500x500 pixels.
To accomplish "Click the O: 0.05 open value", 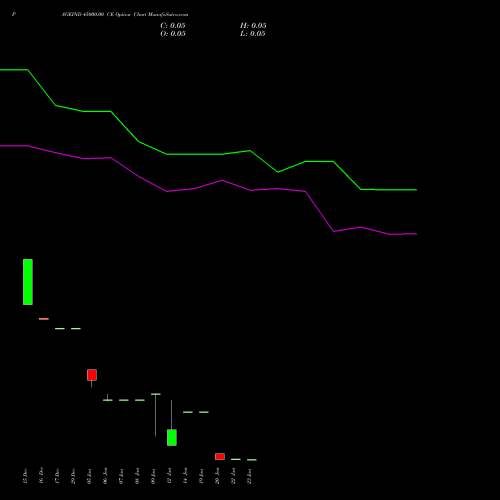I will (x=173, y=34).
